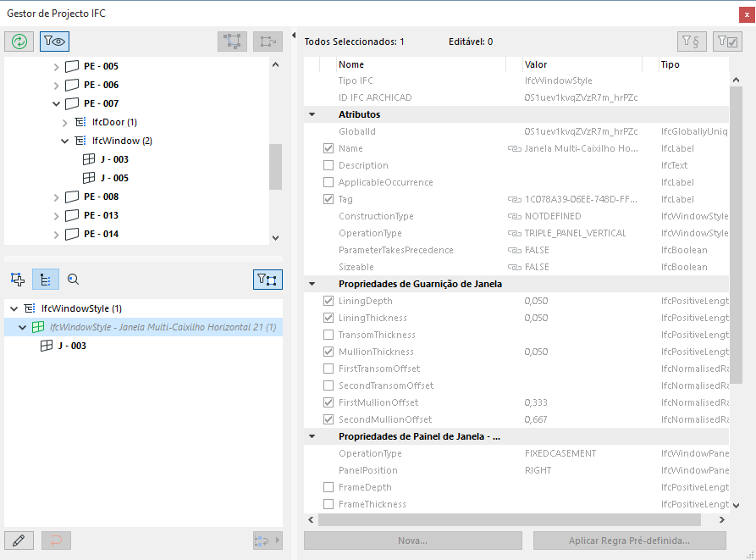Click the window icon beside lower J - 003
756x560 pixels.
click(47, 346)
